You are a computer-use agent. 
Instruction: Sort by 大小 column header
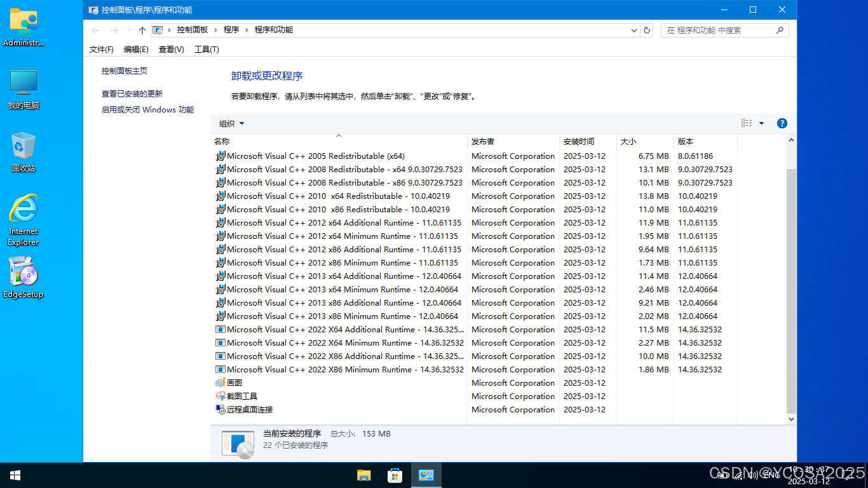point(645,141)
